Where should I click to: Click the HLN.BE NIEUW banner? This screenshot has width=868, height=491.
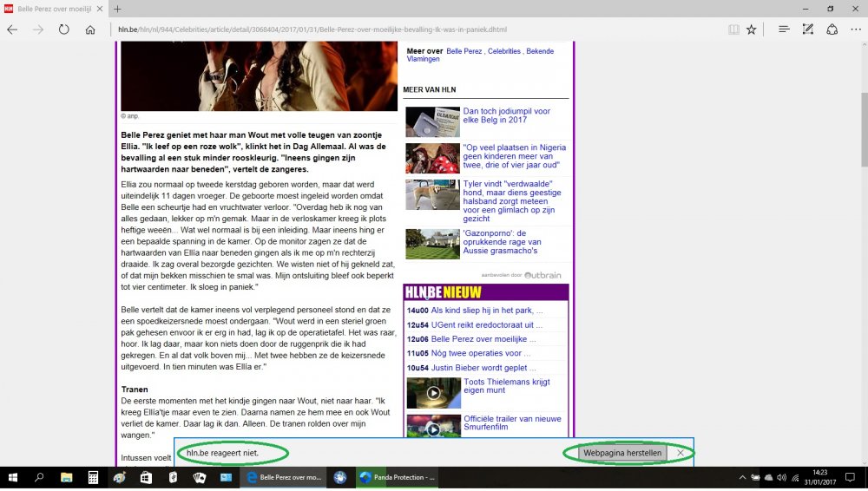(485, 292)
